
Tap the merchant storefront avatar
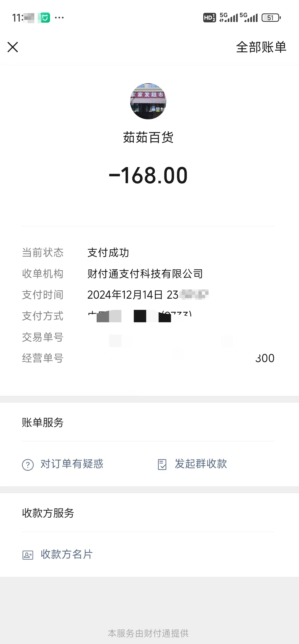[148, 101]
